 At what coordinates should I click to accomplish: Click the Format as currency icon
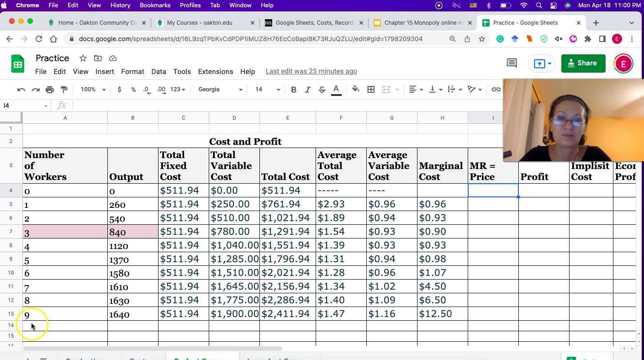click(x=119, y=90)
